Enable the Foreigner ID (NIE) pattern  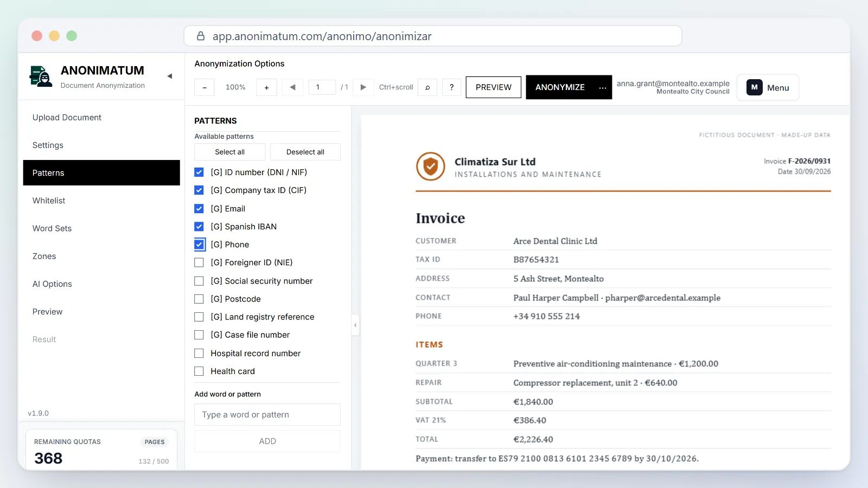(199, 262)
